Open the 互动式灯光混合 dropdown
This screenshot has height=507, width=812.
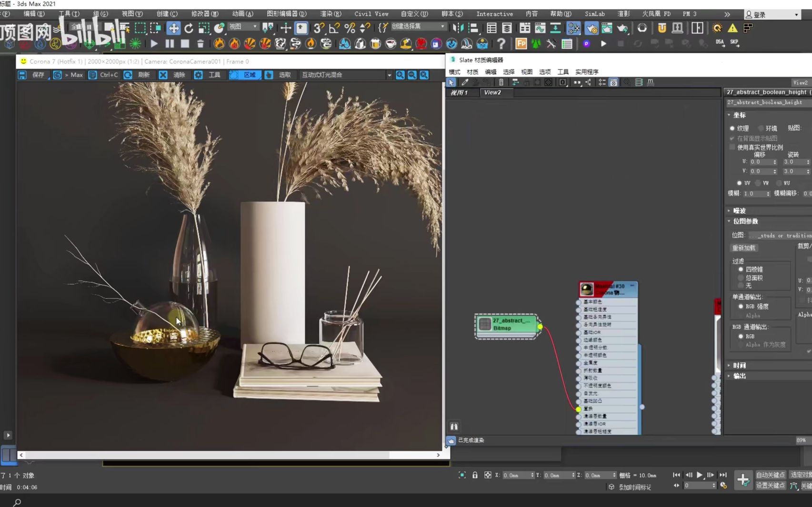[x=346, y=75]
